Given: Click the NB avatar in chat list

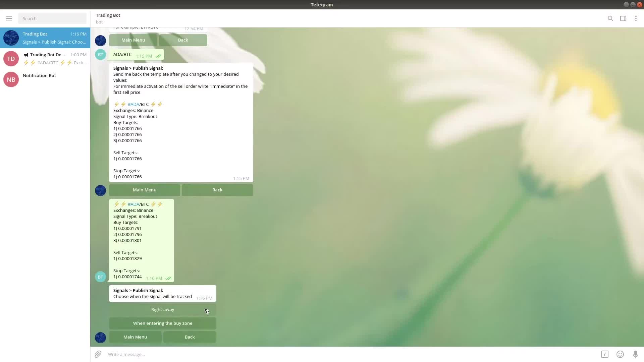Looking at the screenshot, I should click(x=11, y=79).
